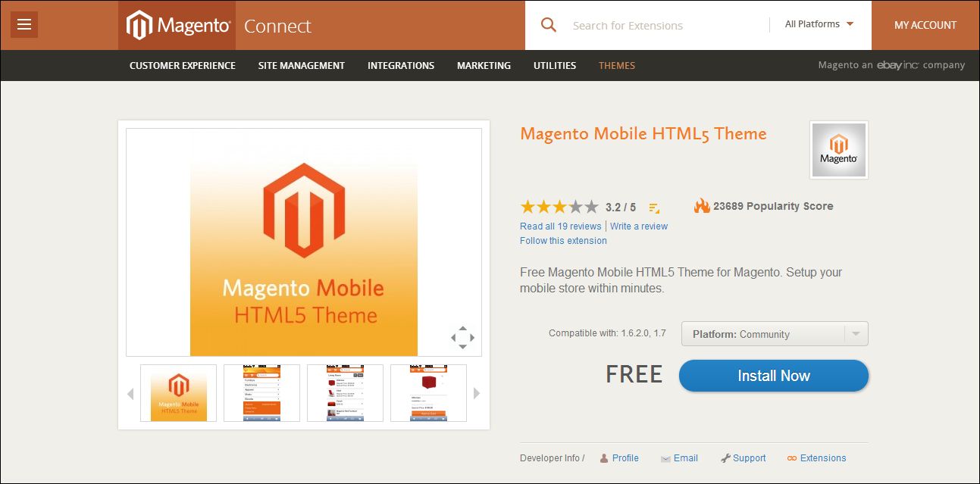Open Marketing menu
This screenshot has width=980, height=484.
(484, 66)
